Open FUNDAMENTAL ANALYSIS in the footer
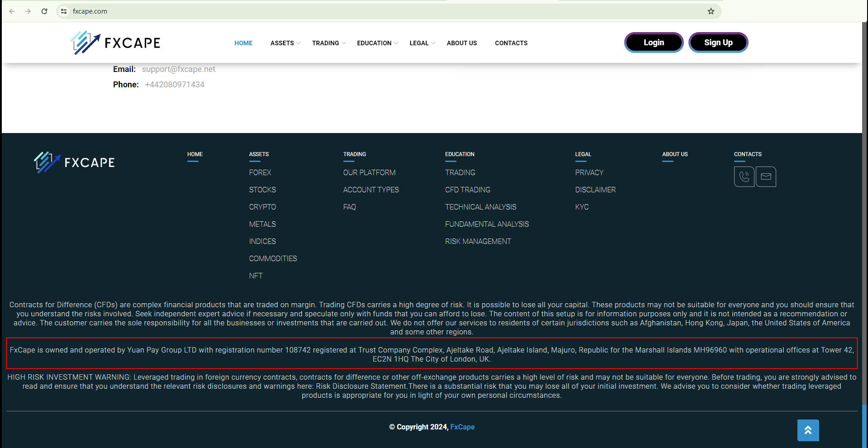 coord(487,224)
